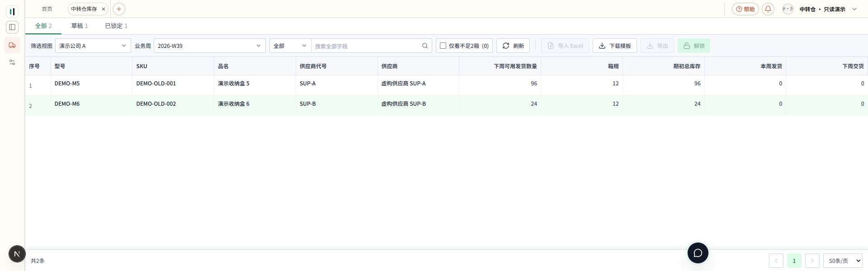The width and height of the screenshot is (868, 271).
Task: Toggle 仅看不足2箱 checkbox
Action: (443, 46)
